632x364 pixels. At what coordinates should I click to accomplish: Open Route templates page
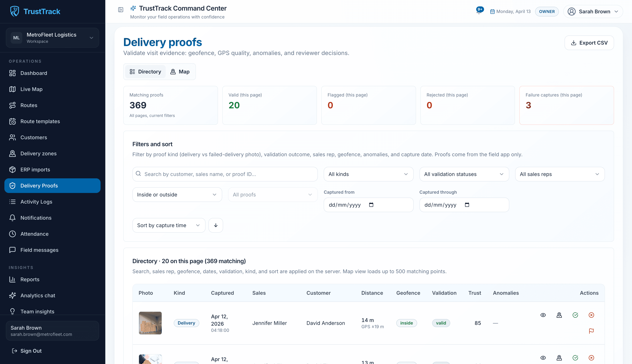[x=52, y=121]
